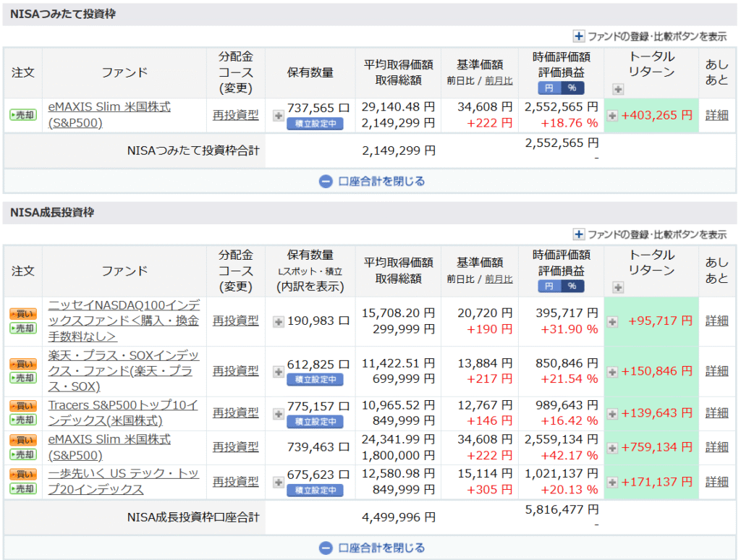This screenshot has height=560, width=741.
Task: Switch to % display in 成長投資枠 table
Action: coord(572,286)
